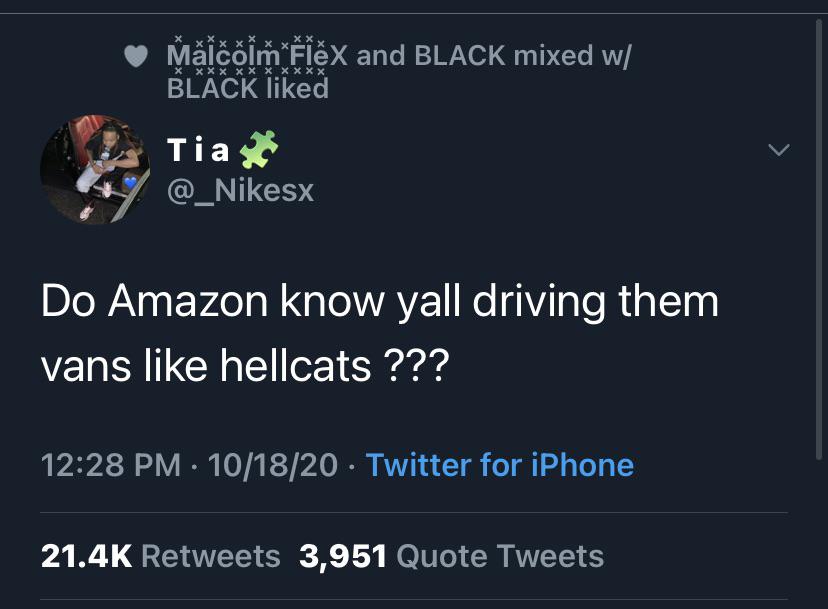Click the green puzzle piece emoji
The width and height of the screenshot is (828, 609).
click(258, 152)
